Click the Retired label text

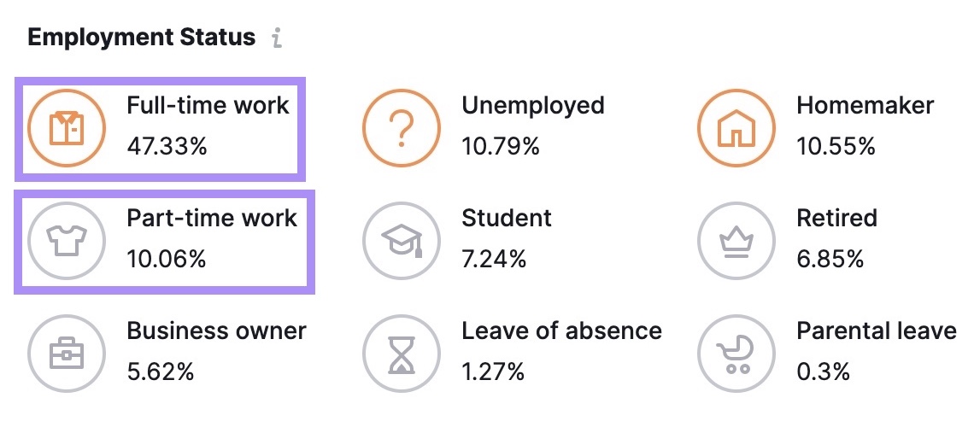pos(836,218)
